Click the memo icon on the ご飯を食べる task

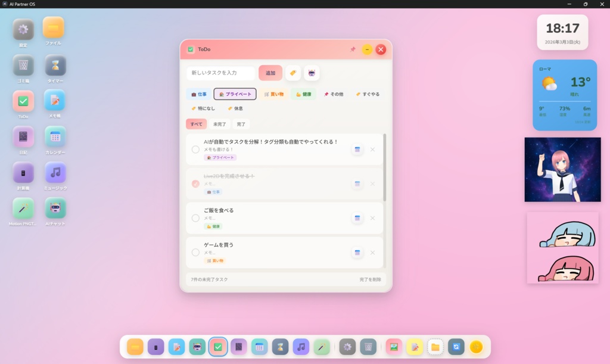coord(357,218)
